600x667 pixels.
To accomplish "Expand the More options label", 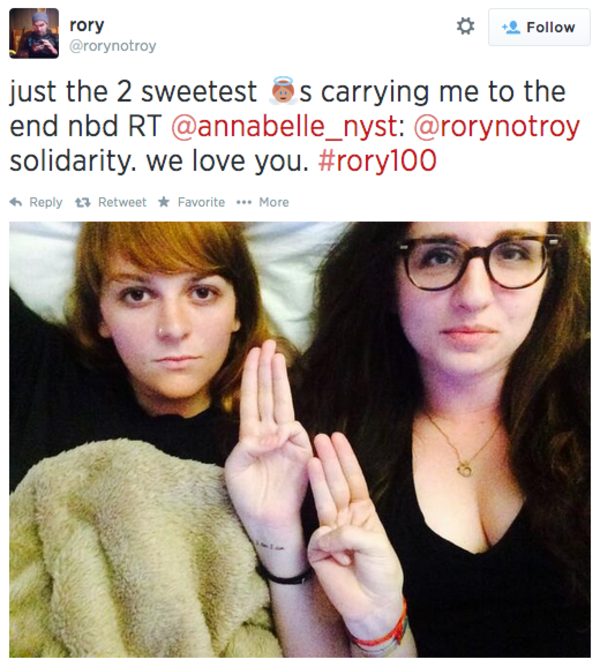I will click(274, 202).
